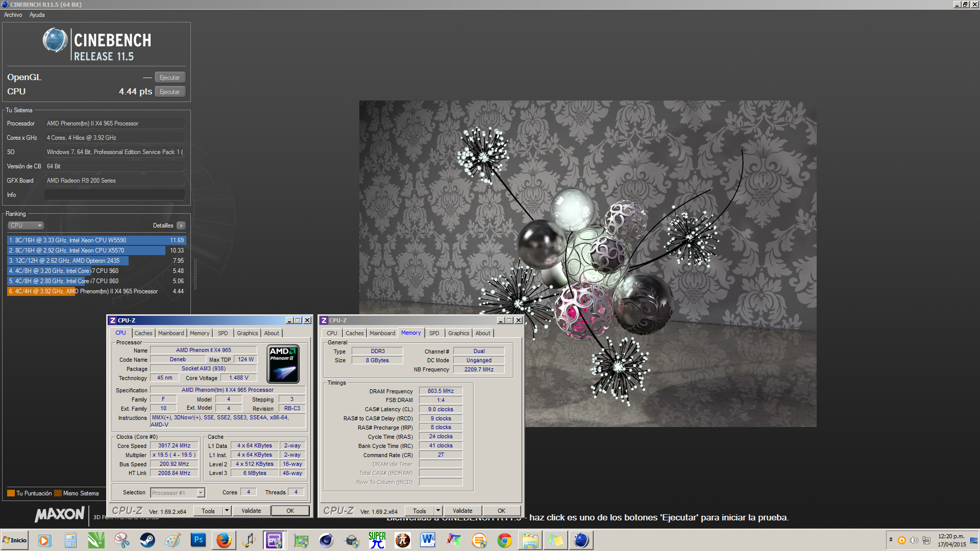Open the Processor #1 selection dropdown

pos(201,493)
